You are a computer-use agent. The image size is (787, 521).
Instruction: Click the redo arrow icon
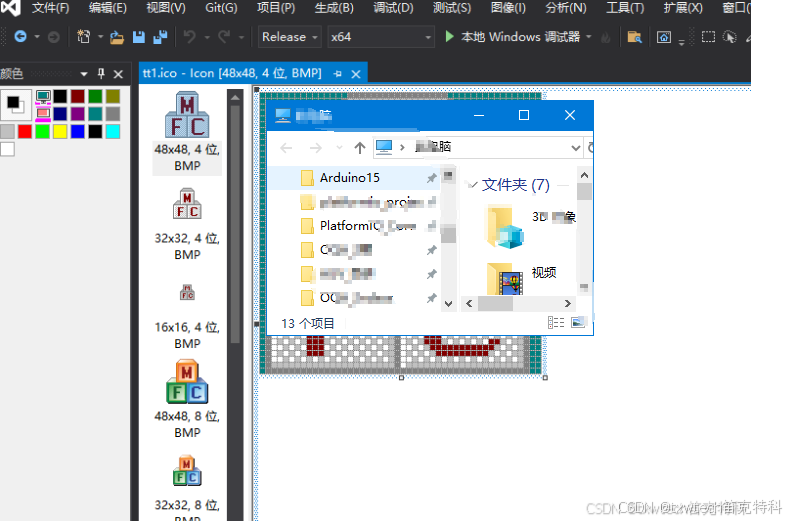click(224, 37)
